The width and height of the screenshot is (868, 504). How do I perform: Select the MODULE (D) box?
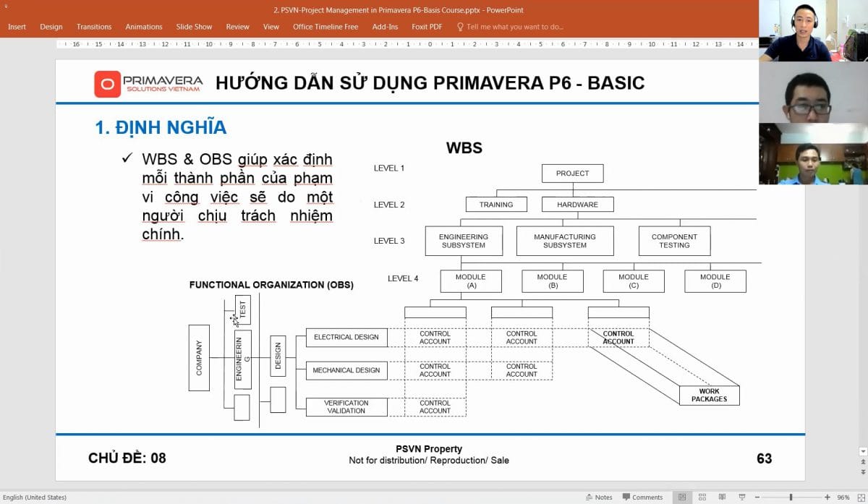(715, 281)
